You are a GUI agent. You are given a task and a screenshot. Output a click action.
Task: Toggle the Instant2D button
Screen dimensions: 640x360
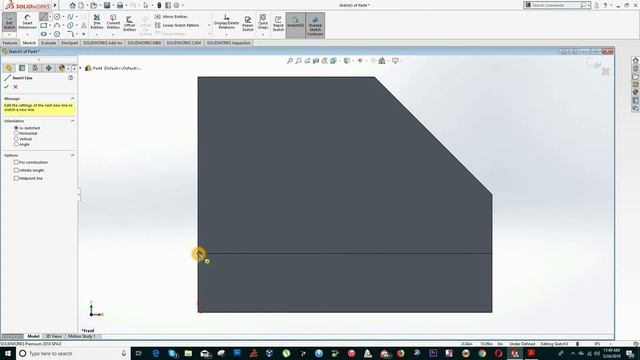click(296, 24)
